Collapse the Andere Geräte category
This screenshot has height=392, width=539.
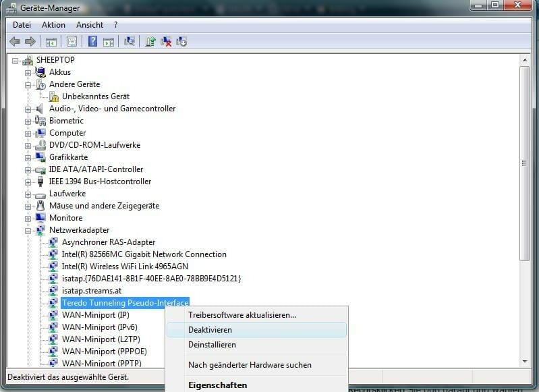28,84
